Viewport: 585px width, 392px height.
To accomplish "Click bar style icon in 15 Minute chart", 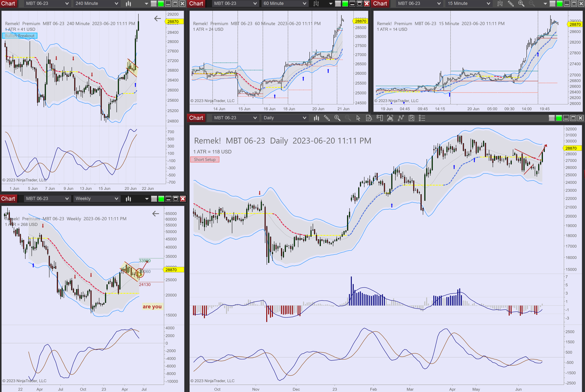I will [500, 4].
